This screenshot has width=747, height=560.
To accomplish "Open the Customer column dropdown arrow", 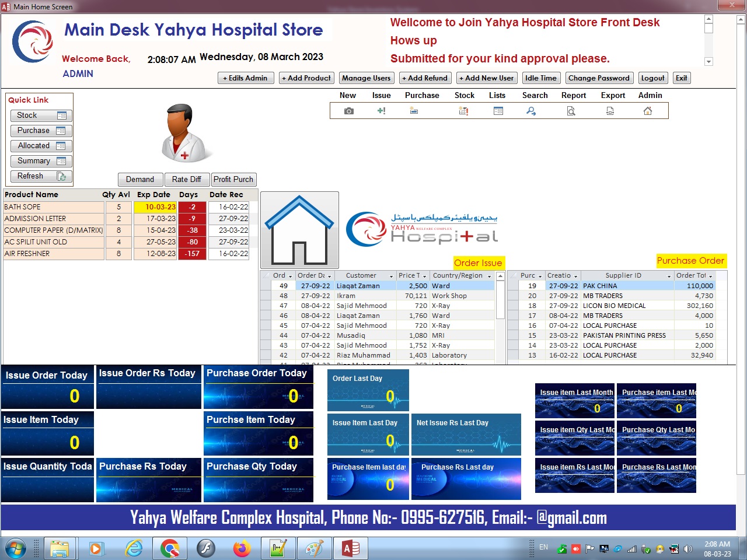I will (392, 276).
